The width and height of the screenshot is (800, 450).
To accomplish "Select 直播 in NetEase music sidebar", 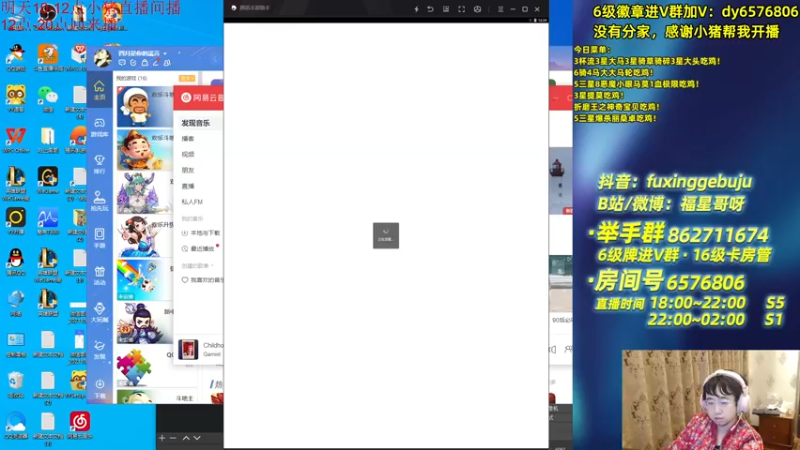I will click(188, 186).
